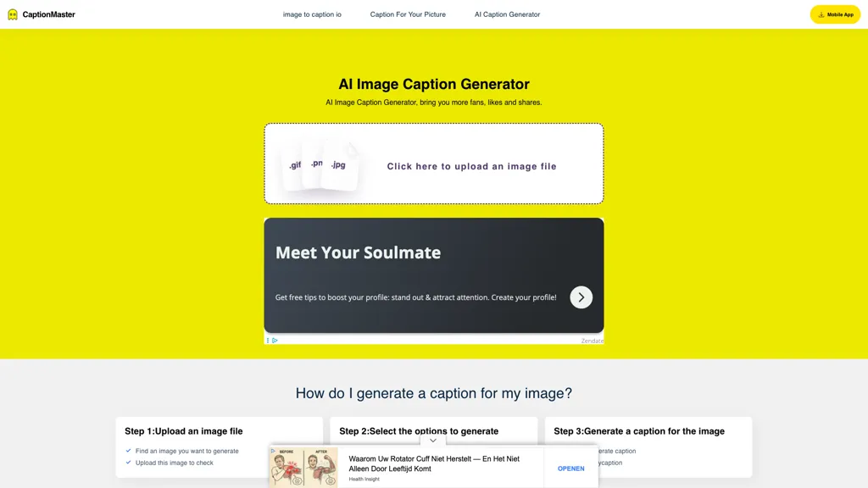The height and width of the screenshot is (488, 868).
Task: Click checkmark beside Find an image text
Action: pos(129,451)
